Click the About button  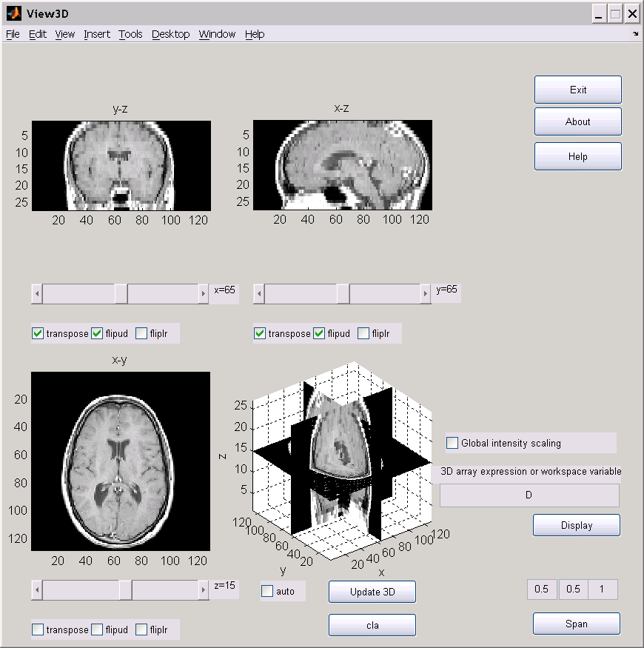point(578,121)
